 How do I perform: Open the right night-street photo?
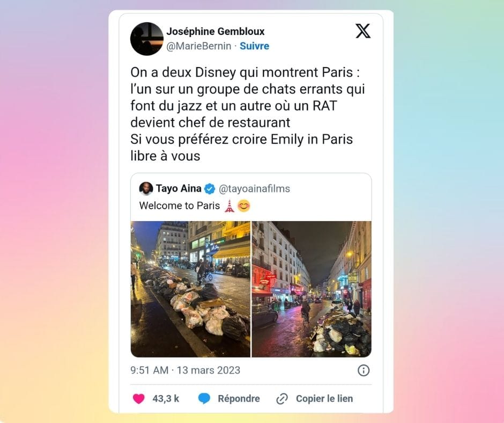(x=312, y=289)
